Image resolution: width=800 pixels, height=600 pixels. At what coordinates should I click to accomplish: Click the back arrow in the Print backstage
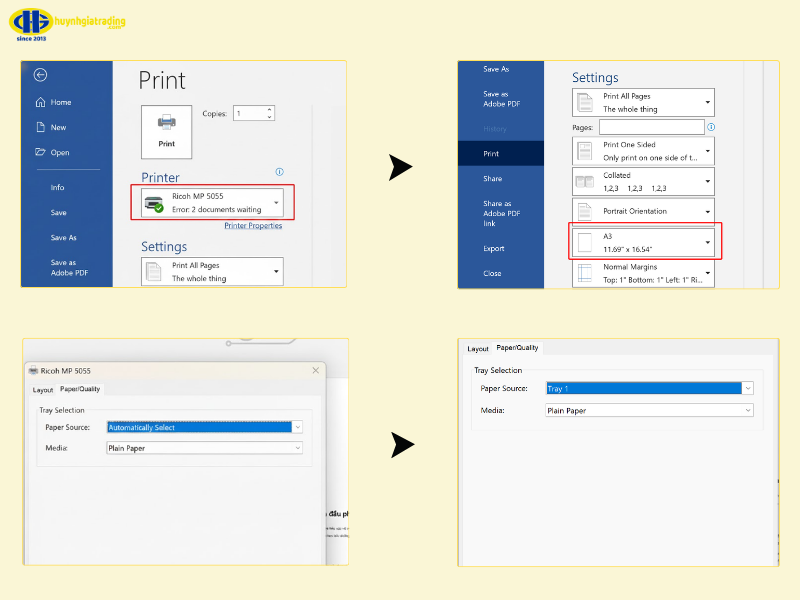click(40, 75)
